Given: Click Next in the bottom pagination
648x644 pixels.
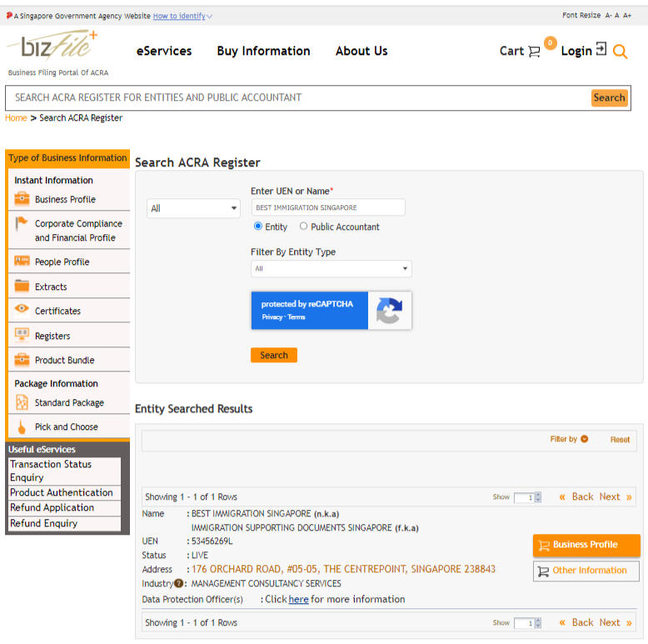Looking at the screenshot, I should (610, 622).
